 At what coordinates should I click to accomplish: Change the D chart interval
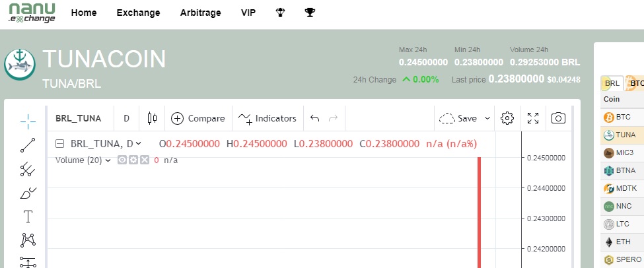[127, 118]
